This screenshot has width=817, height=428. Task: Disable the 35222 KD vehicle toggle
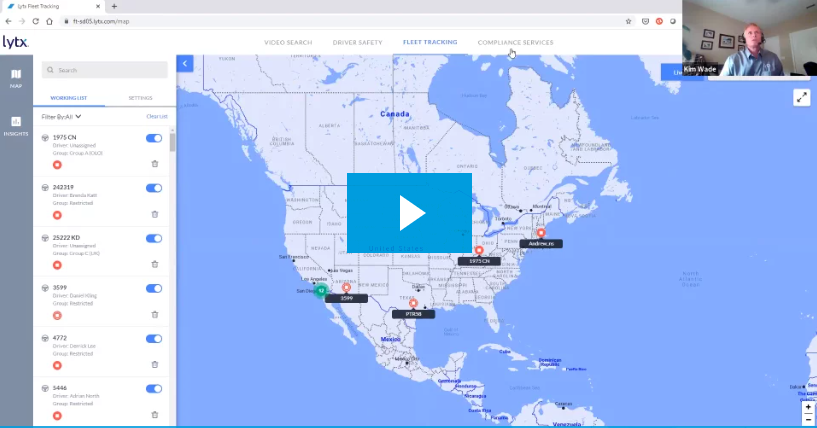154,238
